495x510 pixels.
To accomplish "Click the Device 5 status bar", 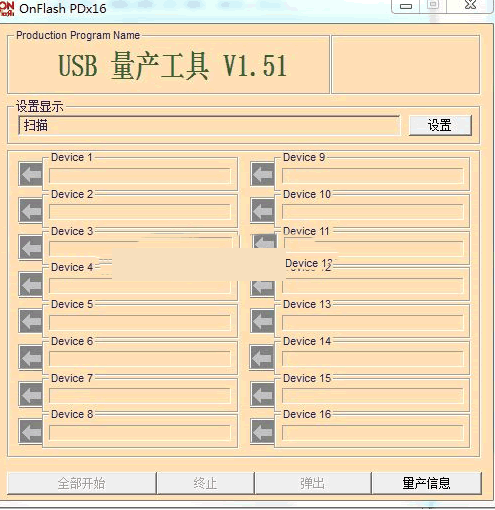I will coord(140,322).
